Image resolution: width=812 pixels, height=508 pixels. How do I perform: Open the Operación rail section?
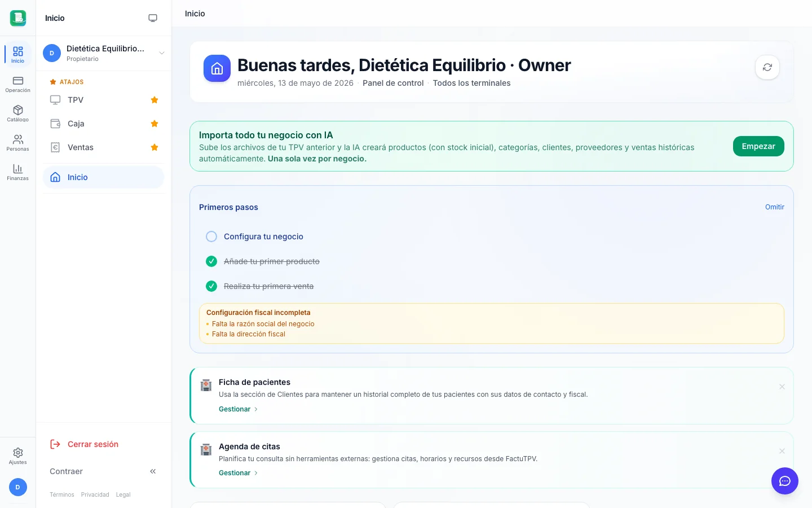(x=17, y=84)
